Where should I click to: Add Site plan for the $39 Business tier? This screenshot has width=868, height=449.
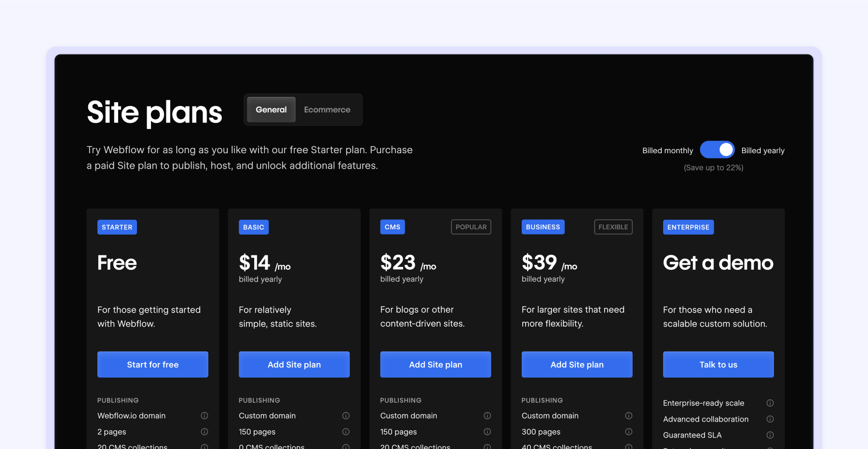[x=577, y=365]
